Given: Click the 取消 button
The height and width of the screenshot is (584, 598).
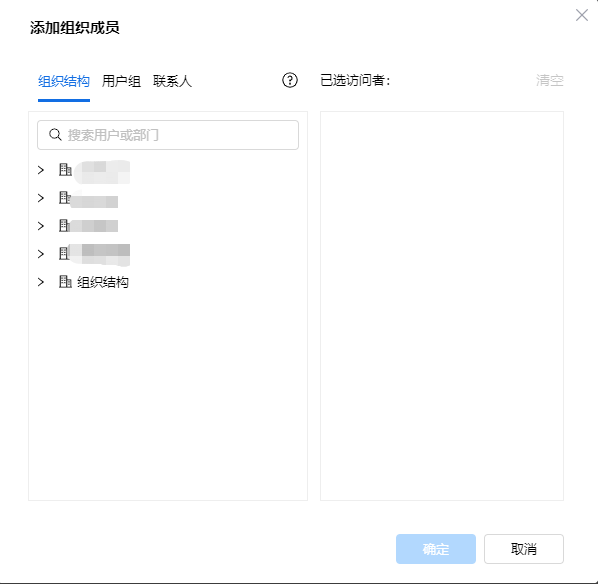Looking at the screenshot, I should click(x=524, y=549).
